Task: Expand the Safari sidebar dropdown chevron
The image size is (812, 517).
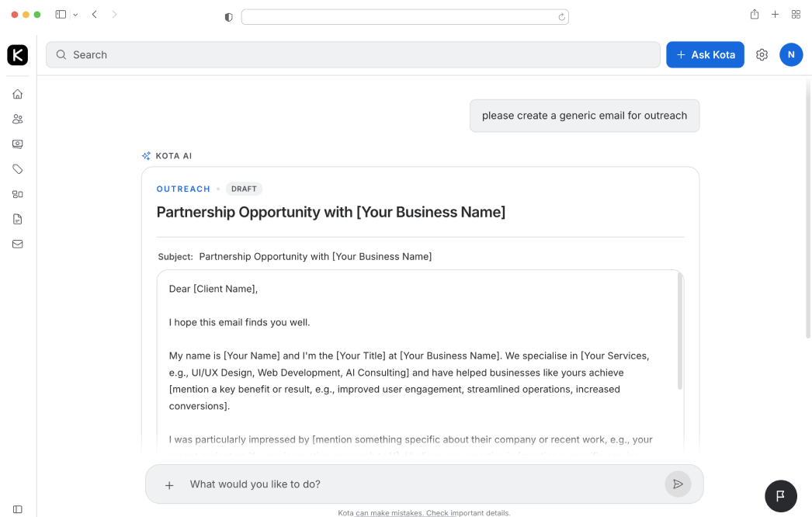Action: pos(75,15)
